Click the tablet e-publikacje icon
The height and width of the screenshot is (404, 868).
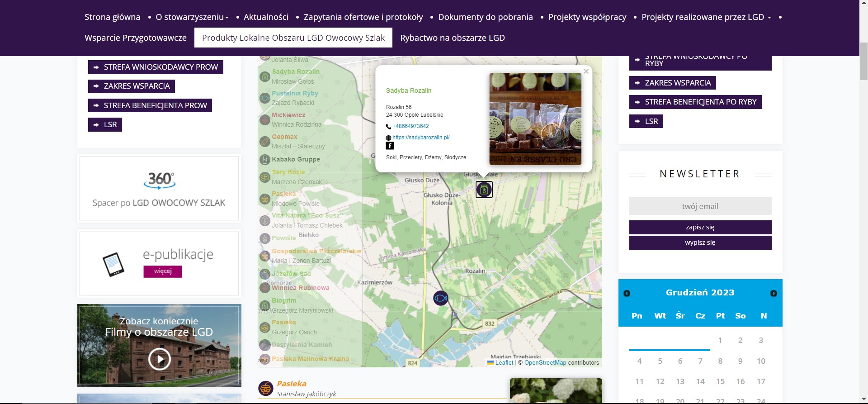point(113,264)
